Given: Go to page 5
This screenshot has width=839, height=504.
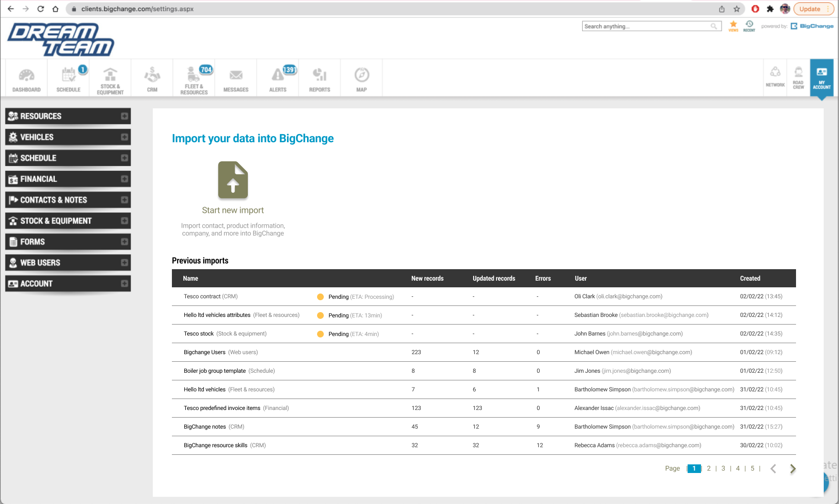Looking at the screenshot, I should point(752,469).
